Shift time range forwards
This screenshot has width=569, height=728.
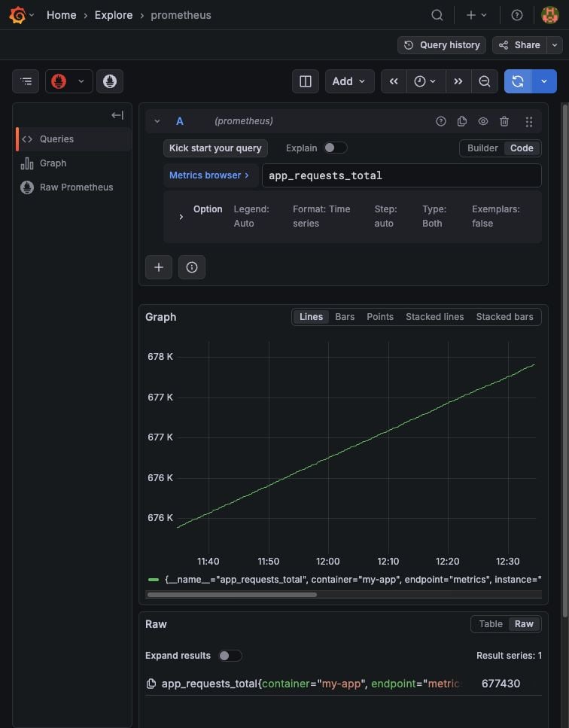[x=458, y=81]
